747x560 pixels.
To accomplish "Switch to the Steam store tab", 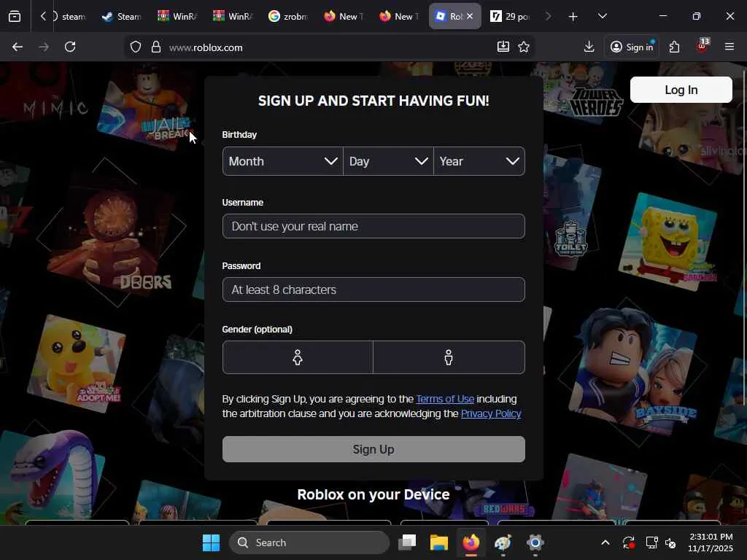I will tap(122, 17).
